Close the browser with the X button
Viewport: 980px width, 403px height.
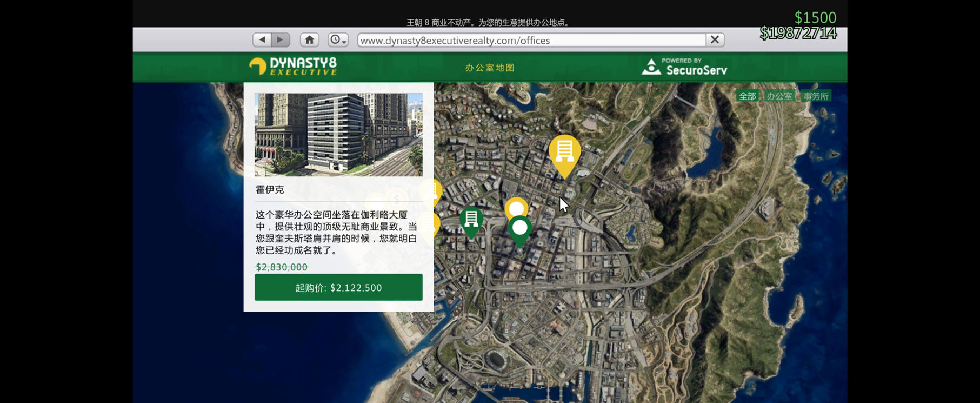[x=715, y=40]
